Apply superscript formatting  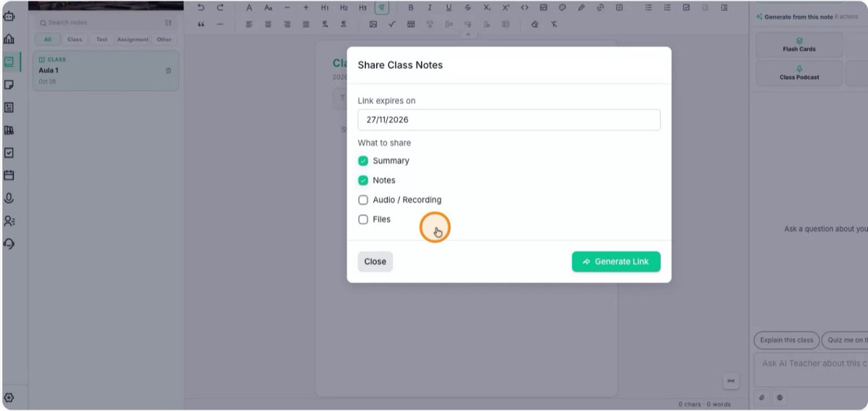506,7
